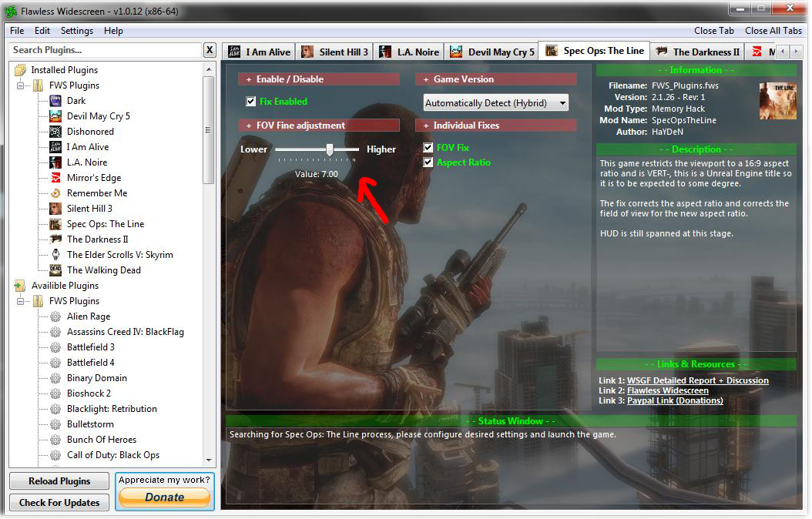Clear search with the X button
The width and height of the screenshot is (812, 519).
click(210, 50)
